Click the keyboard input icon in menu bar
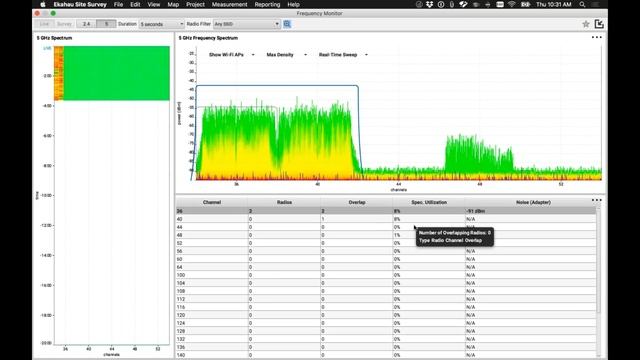This screenshot has width=640, height=360. tap(500, 4)
